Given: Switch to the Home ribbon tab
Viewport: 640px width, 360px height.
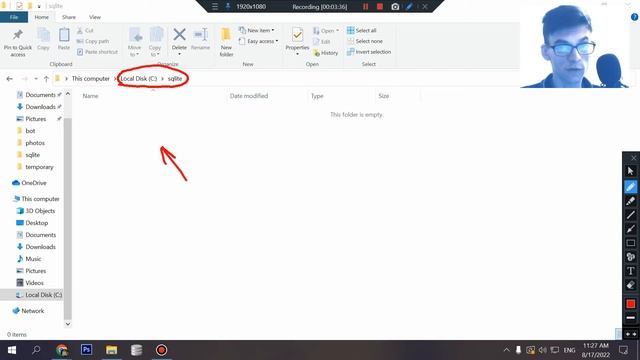Looking at the screenshot, I should (42, 17).
